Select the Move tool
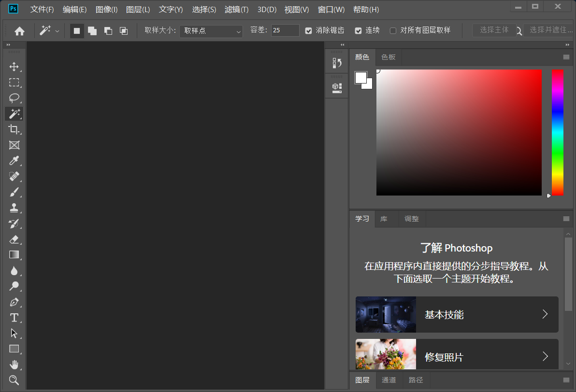The height and width of the screenshot is (392, 576). click(x=14, y=67)
